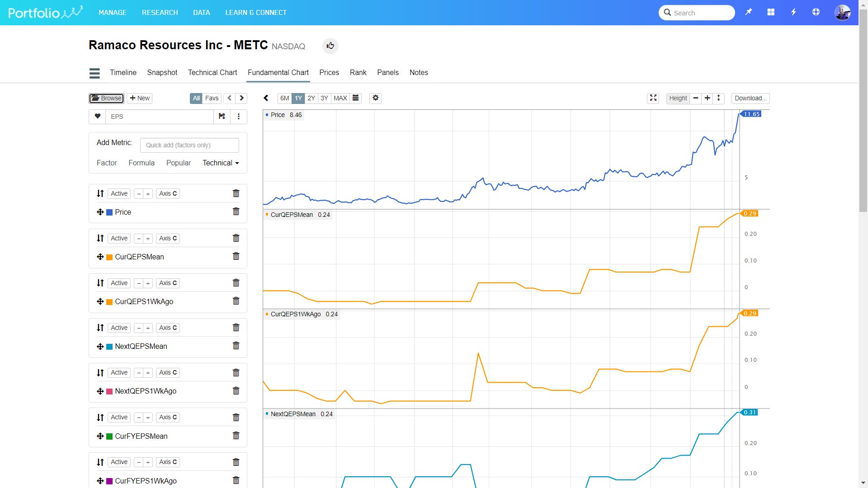This screenshot has height=488, width=868.
Task: Increase chart height with plus button
Action: click(708, 98)
